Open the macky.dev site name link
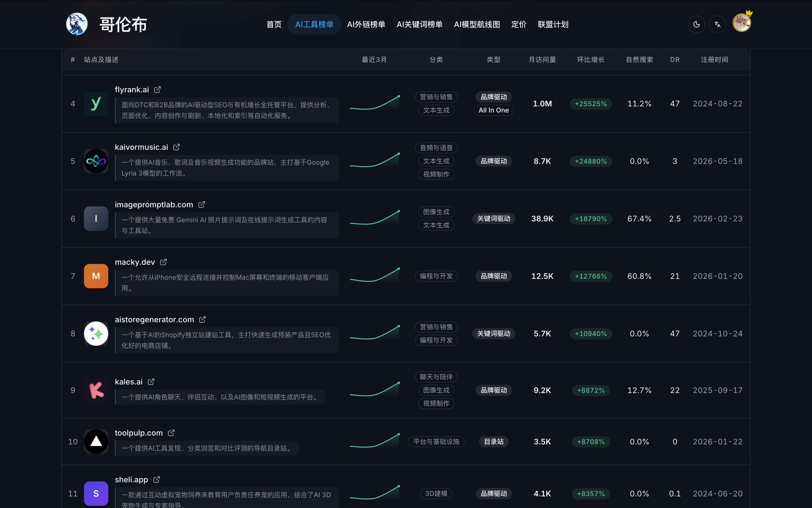The height and width of the screenshot is (508, 812). (x=135, y=262)
